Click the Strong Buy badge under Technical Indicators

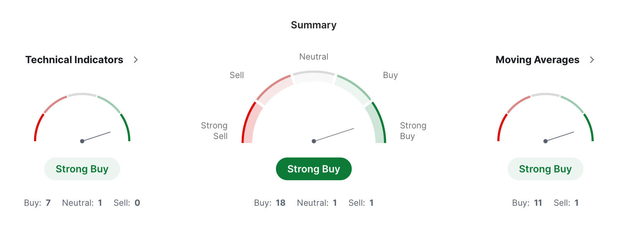tap(82, 169)
